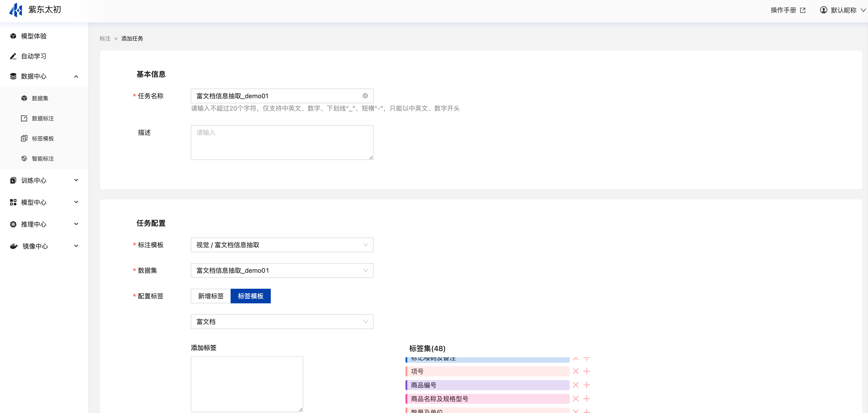Click the 镜像中心 docker icon
The image size is (868, 413).
pos(14,246)
